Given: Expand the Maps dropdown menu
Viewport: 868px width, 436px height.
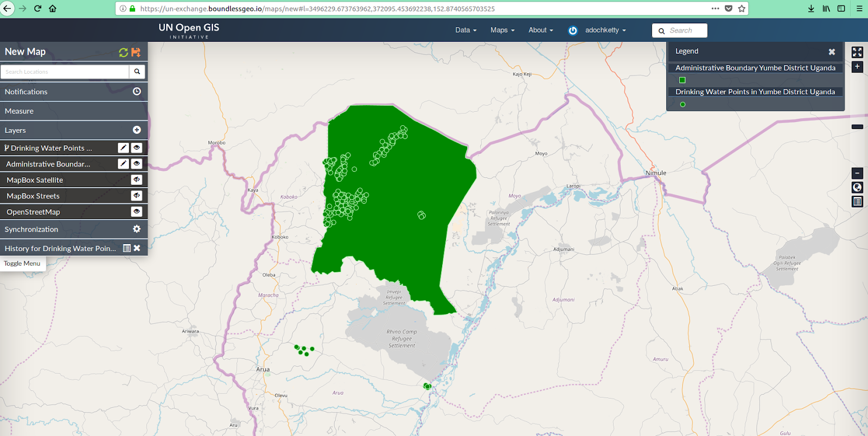Looking at the screenshot, I should point(502,30).
